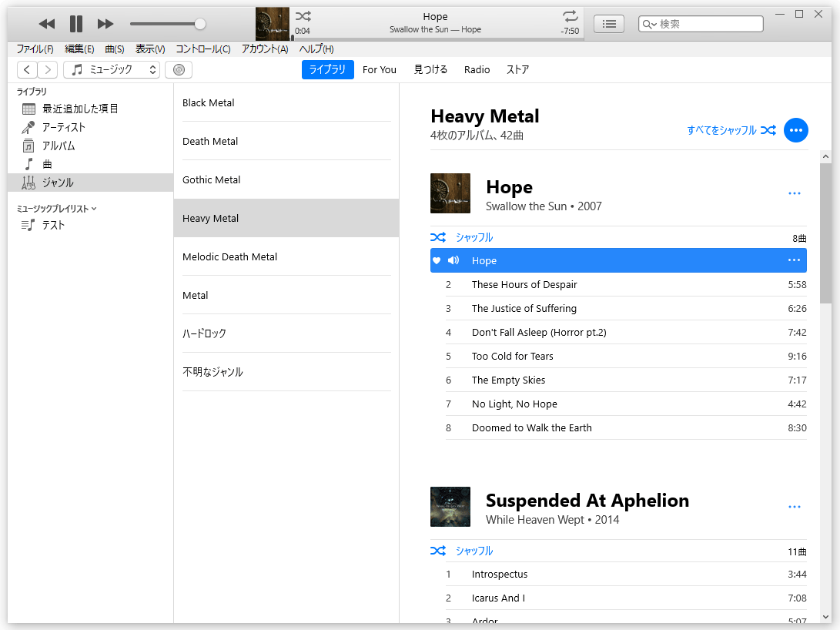Open the ミュージック media type dropdown

click(x=112, y=69)
